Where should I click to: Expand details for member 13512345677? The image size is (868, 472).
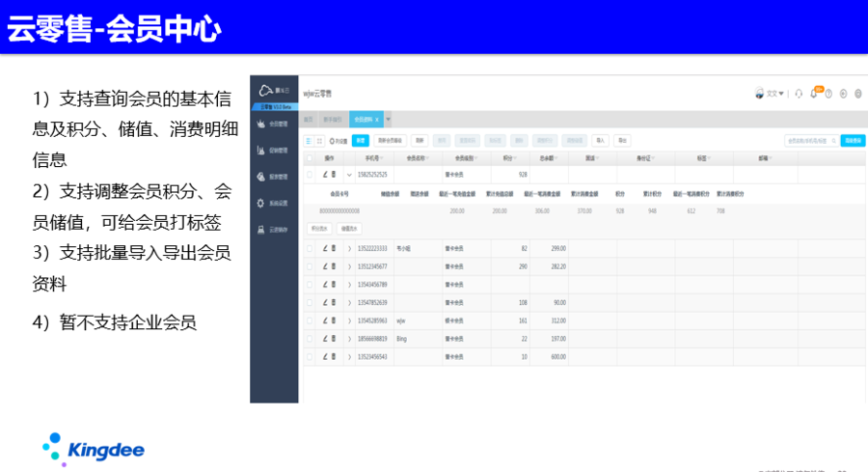(x=349, y=266)
